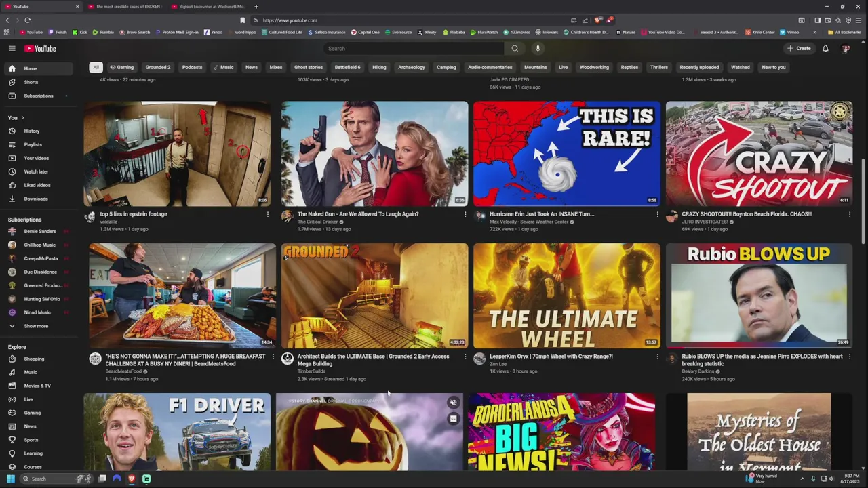Open THE ULTIMATE WHEEL video thumbnail
The image size is (868, 488).
pos(566,296)
